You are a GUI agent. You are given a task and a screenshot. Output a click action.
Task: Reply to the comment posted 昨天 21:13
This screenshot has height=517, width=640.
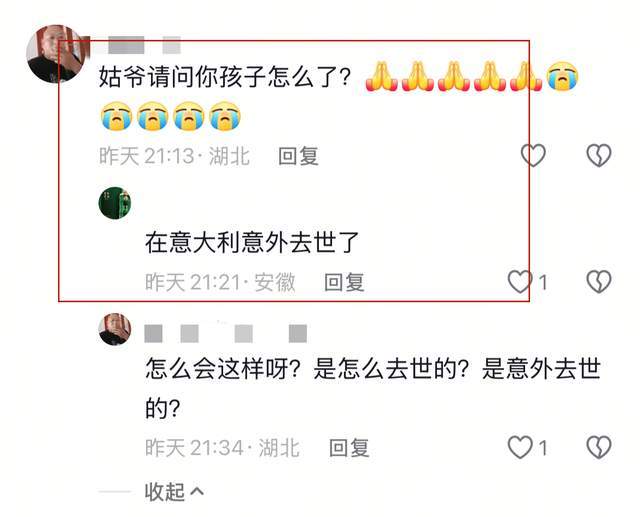[298, 156]
